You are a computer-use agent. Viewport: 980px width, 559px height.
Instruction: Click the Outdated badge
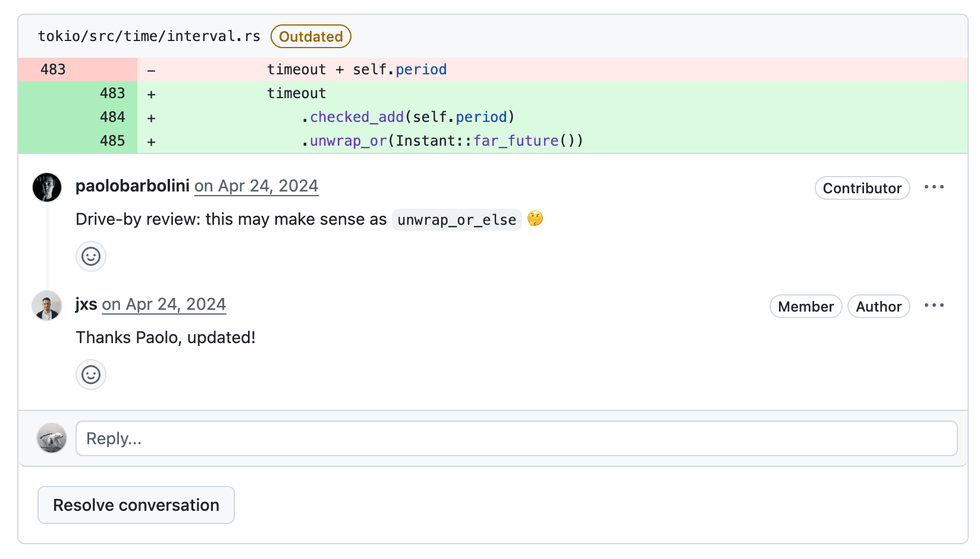coord(310,36)
